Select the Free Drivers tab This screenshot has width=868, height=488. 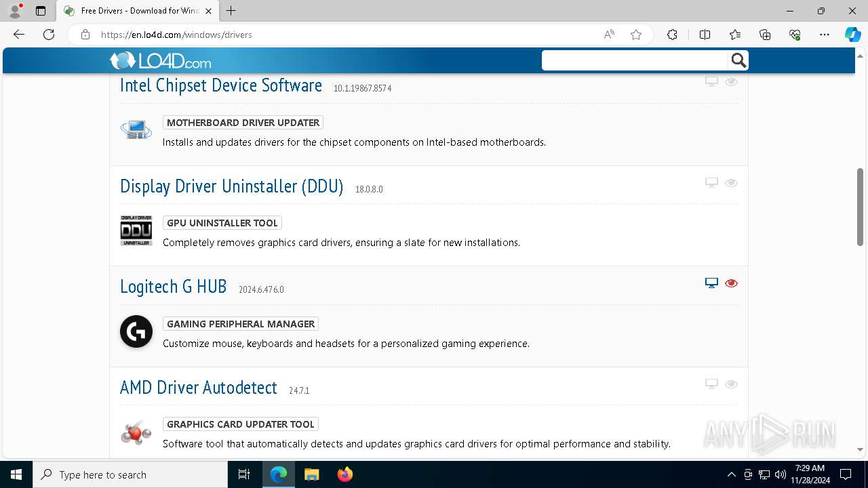pos(138,11)
